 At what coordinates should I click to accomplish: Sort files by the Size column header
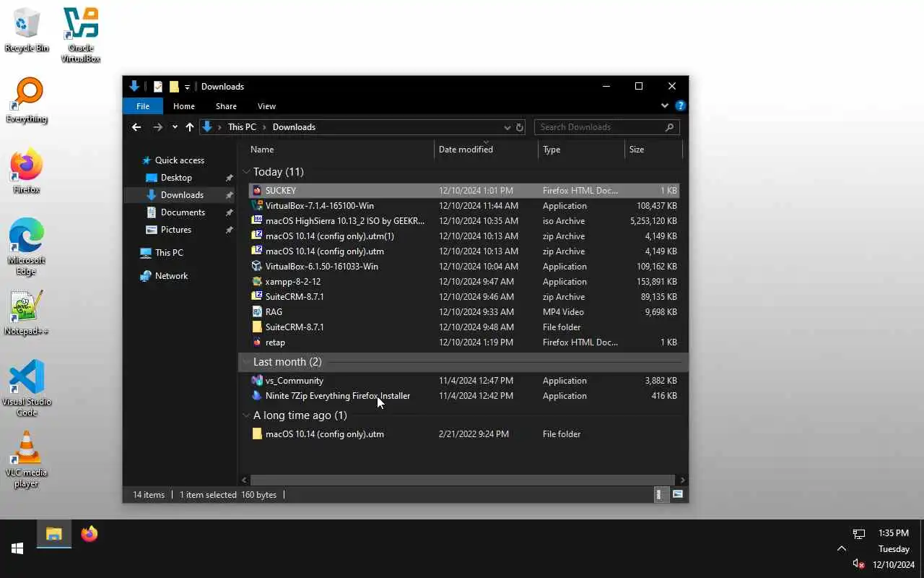pos(653,150)
